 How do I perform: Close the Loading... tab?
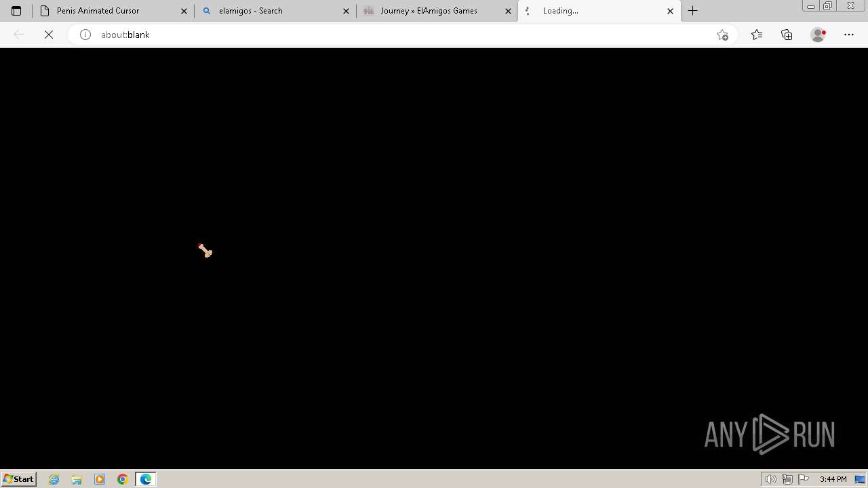(x=670, y=11)
